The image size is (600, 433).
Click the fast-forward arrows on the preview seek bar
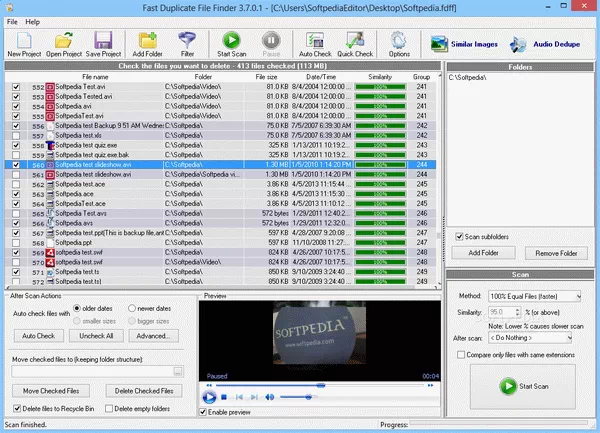430,385
